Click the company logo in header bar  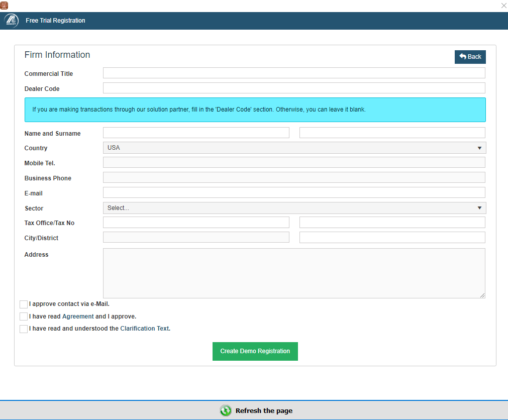point(12,21)
